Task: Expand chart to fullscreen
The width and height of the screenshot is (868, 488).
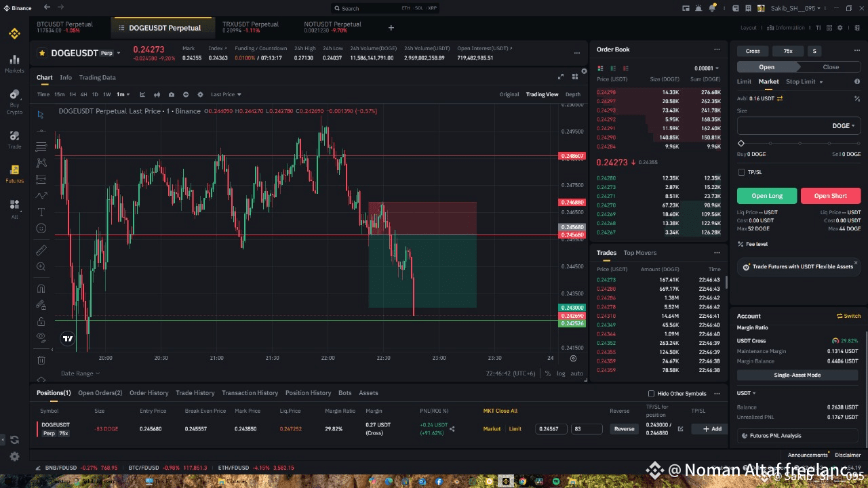Action: 561,77
